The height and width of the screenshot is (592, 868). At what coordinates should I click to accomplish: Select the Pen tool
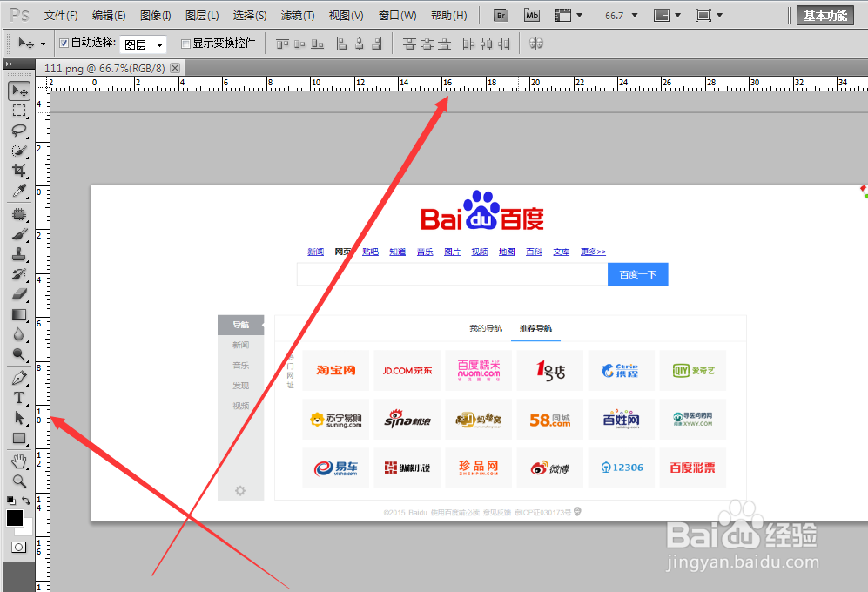(x=19, y=378)
